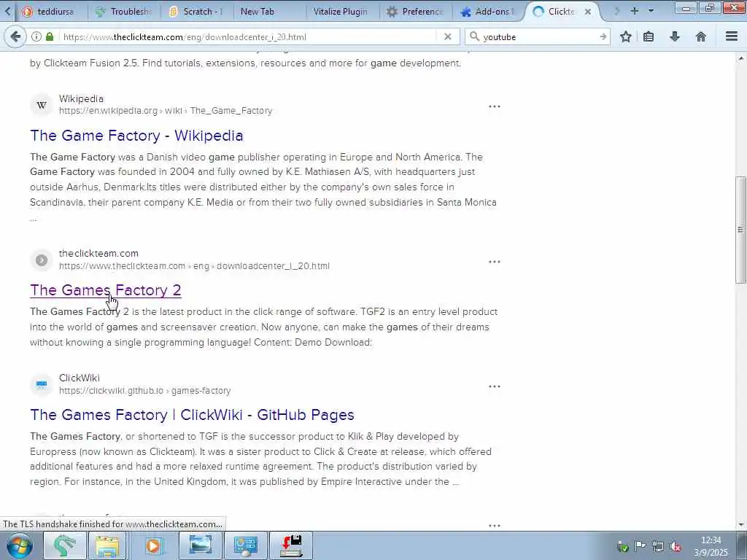Screen dimensions: 747x560
Task: Open the floppy disk installer taskbar icon
Action: click(x=291, y=545)
